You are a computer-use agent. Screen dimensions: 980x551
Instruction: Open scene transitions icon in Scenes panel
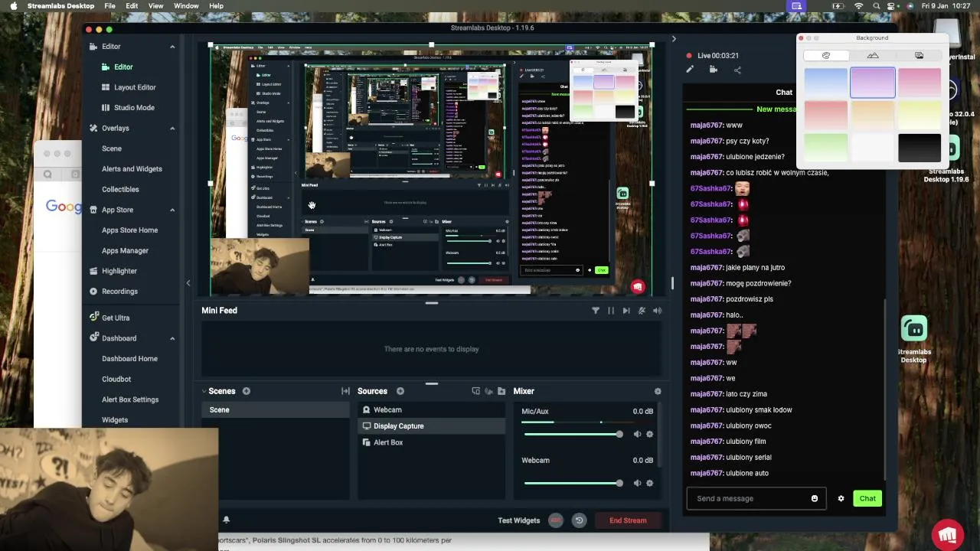345,391
